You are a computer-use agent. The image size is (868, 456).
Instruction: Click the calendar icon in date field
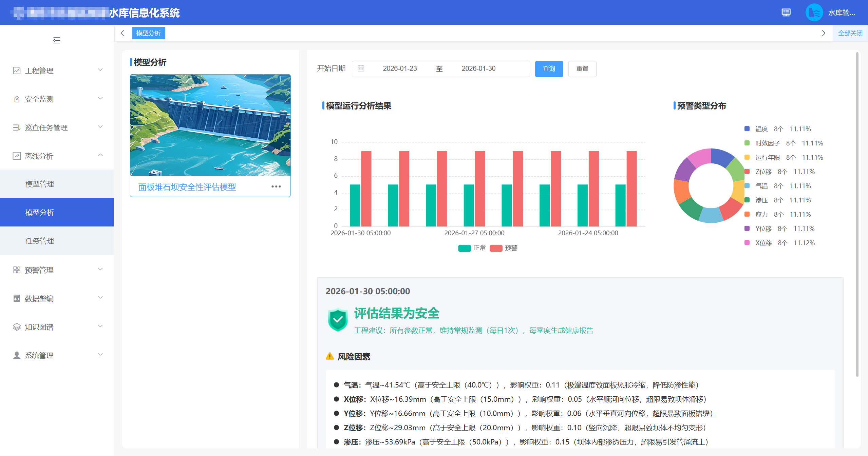pyautogui.click(x=361, y=68)
